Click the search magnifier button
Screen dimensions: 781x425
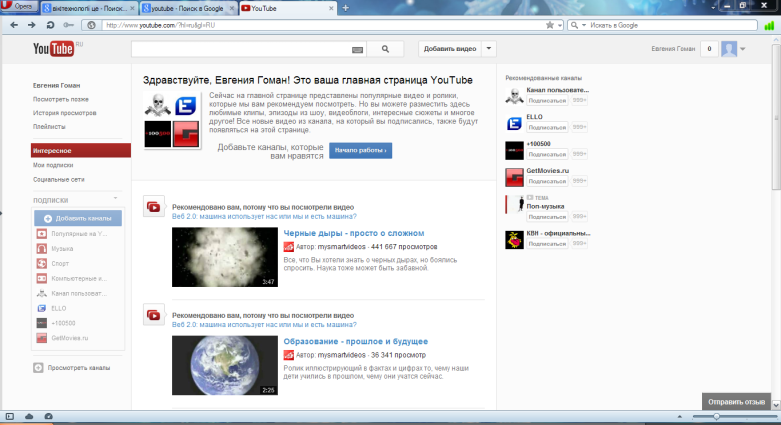[x=385, y=49]
